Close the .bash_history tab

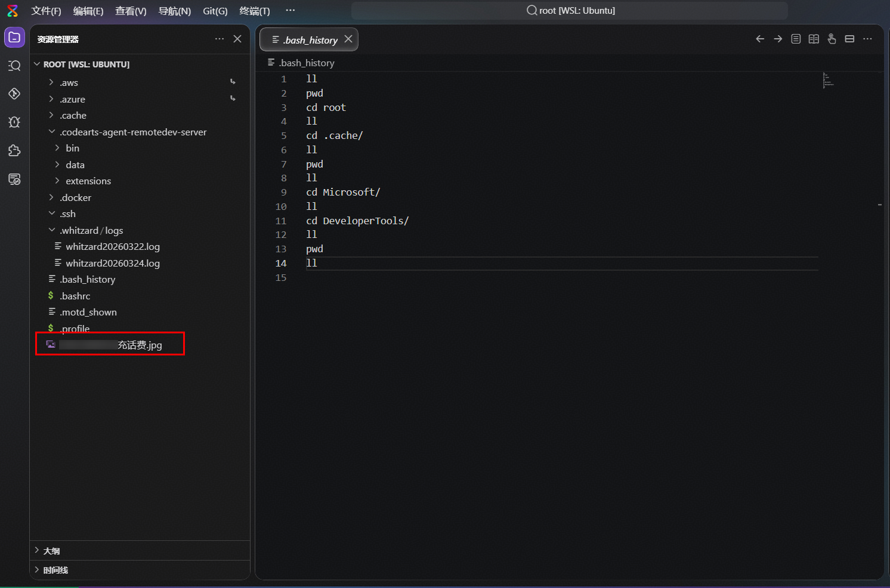pyautogui.click(x=348, y=39)
